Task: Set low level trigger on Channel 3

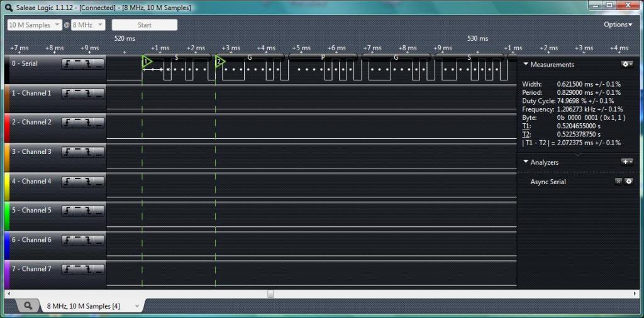Action: [98, 151]
